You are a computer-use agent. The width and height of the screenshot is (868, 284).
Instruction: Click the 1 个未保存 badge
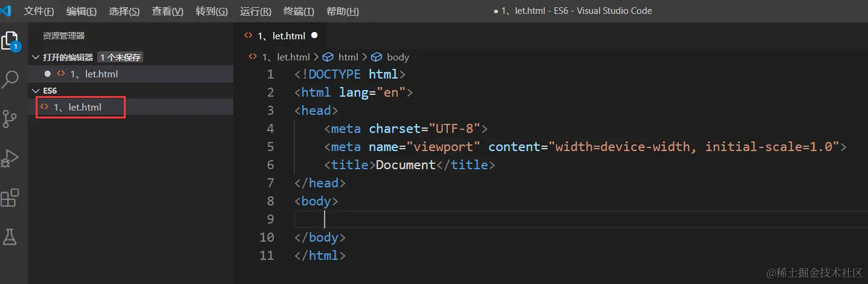(120, 57)
